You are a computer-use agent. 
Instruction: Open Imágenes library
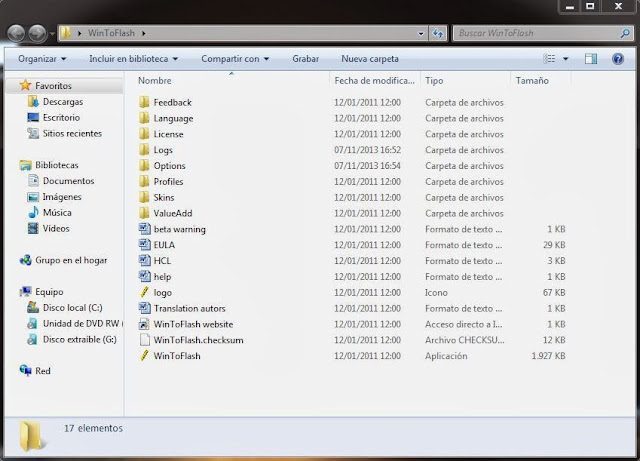click(x=62, y=197)
